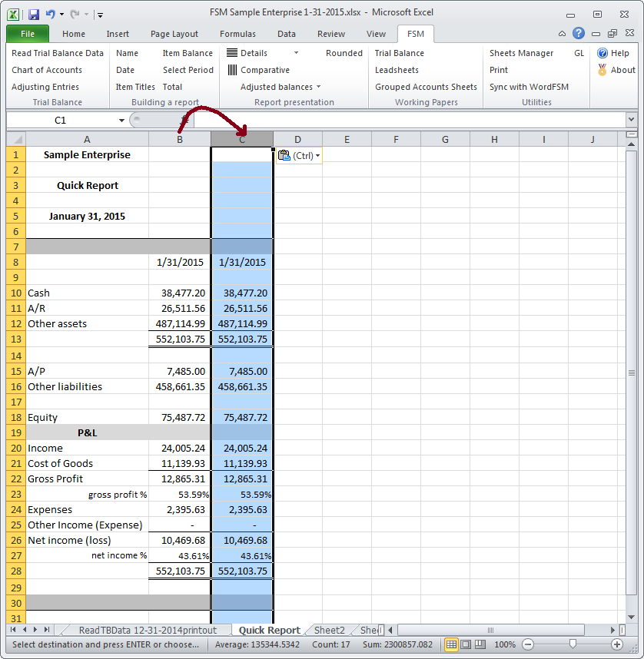Click the Undo arrow icon
The height and width of the screenshot is (659, 644).
pyautogui.click(x=51, y=14)
